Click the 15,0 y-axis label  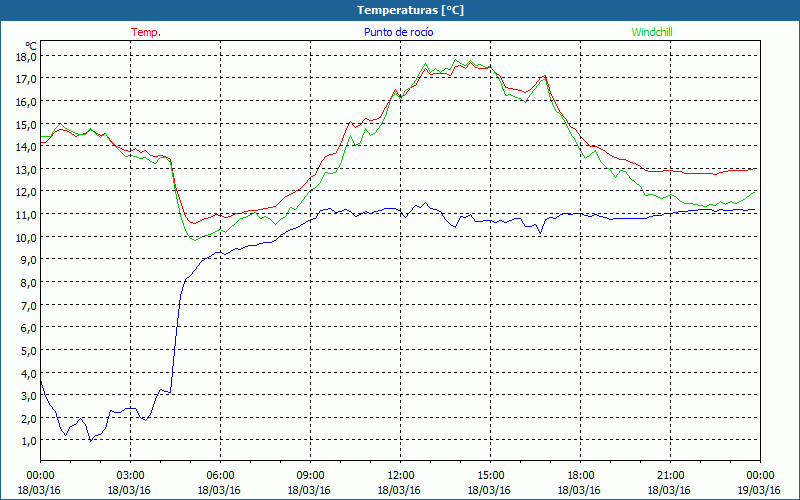(x=26, y=124)
